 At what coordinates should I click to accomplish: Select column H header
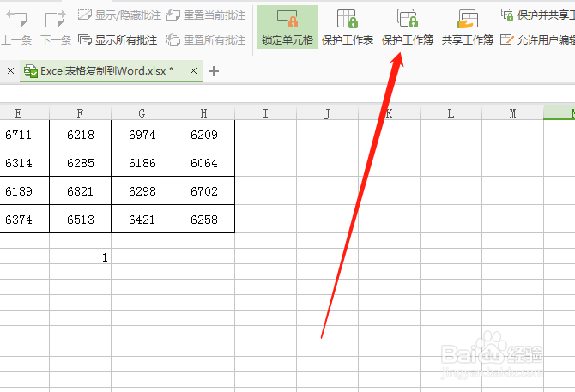(204, 113)
